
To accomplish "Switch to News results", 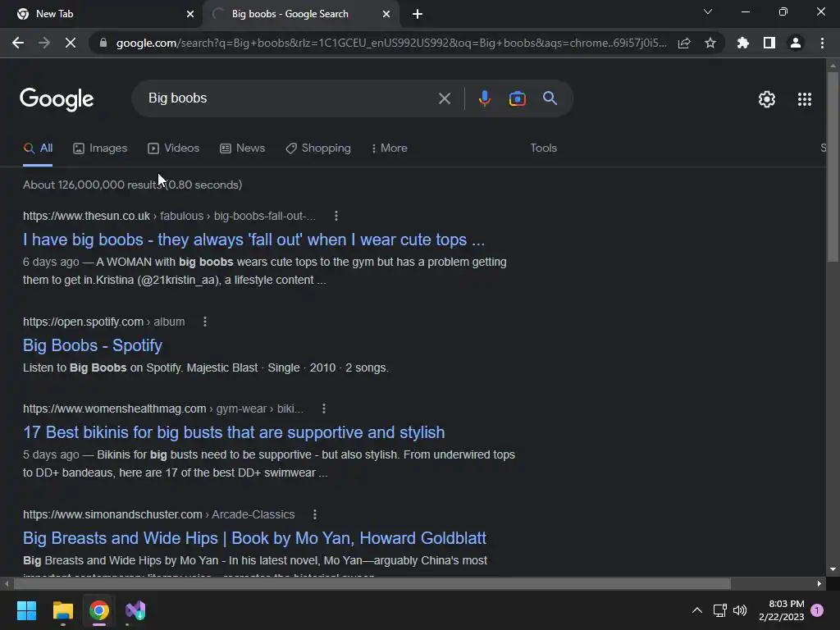I will pos(243,148).
